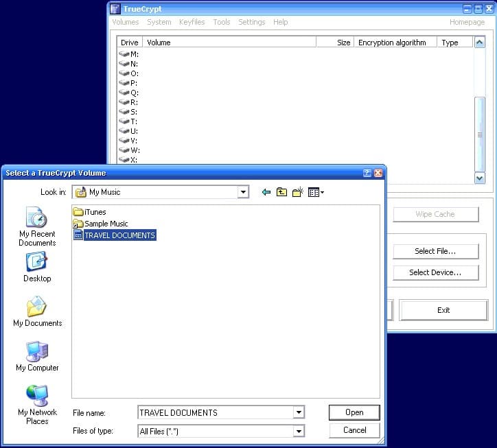
Task: Click Select Device... in TrueCrypt window
Action: [x=435, y=272]
